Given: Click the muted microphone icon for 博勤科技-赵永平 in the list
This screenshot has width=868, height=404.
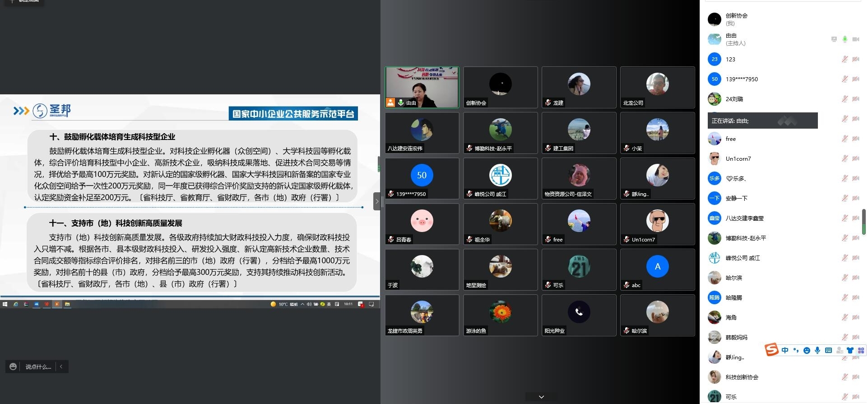Looking at the screenshot, I should (845, 238).
